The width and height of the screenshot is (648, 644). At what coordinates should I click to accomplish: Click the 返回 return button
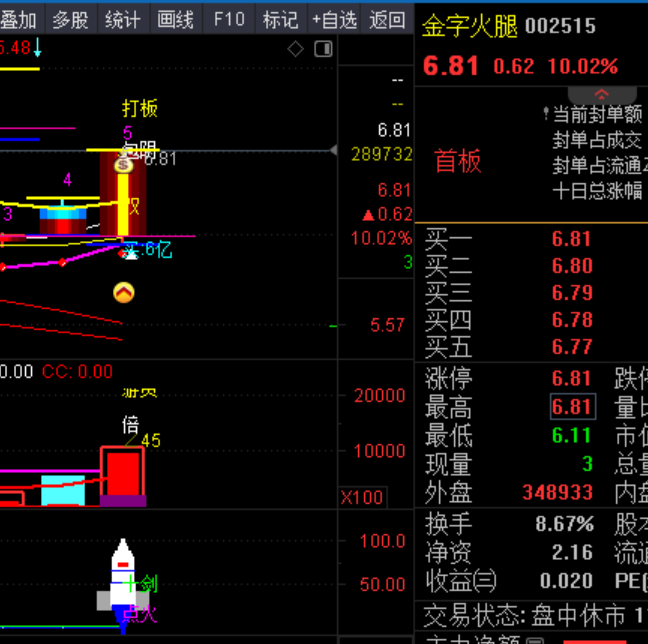(x=387, y=19)
